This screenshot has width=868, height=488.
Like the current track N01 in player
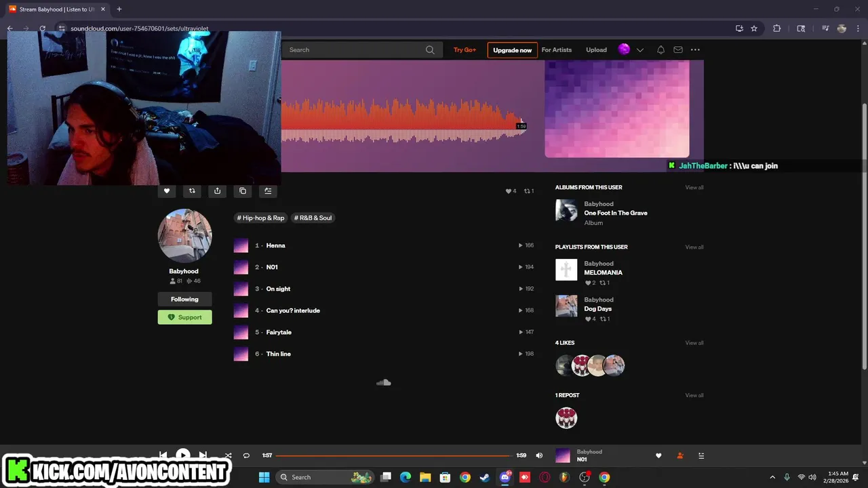658,455
